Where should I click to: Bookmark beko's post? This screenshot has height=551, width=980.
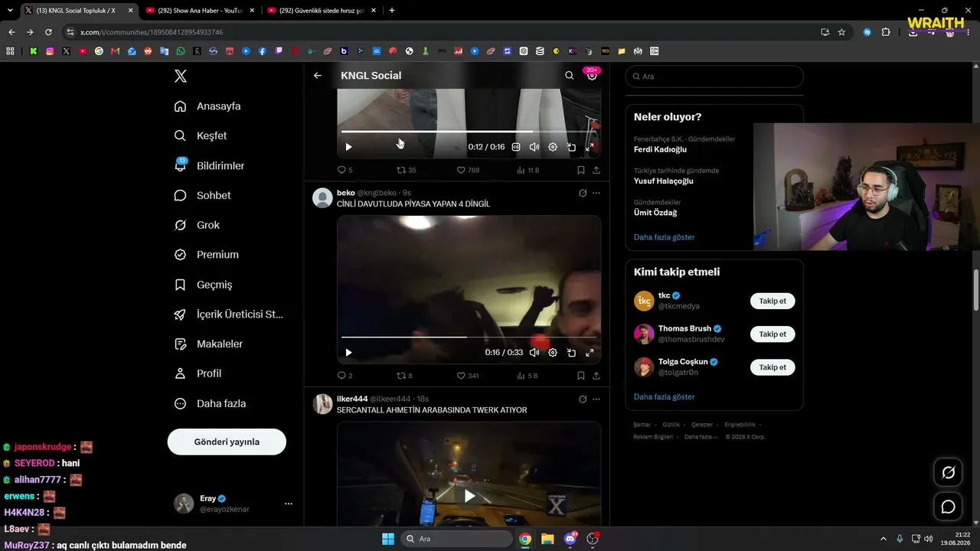581,376
